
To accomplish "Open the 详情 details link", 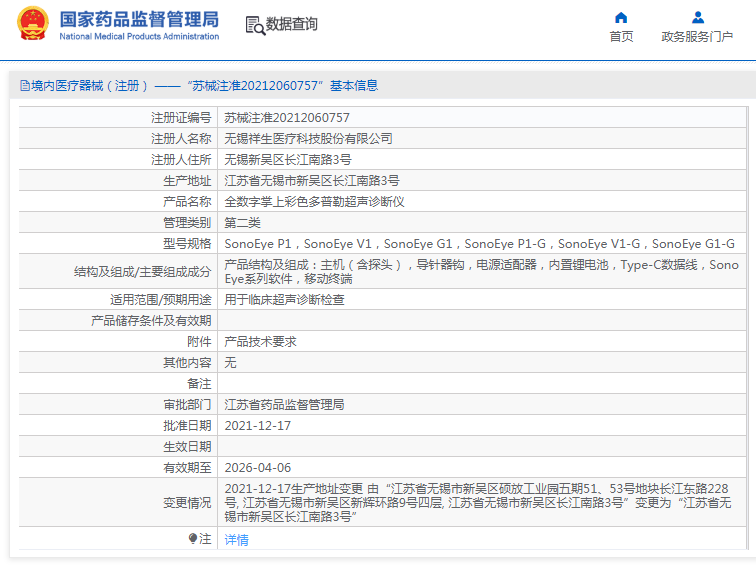I will pos(236,540).
